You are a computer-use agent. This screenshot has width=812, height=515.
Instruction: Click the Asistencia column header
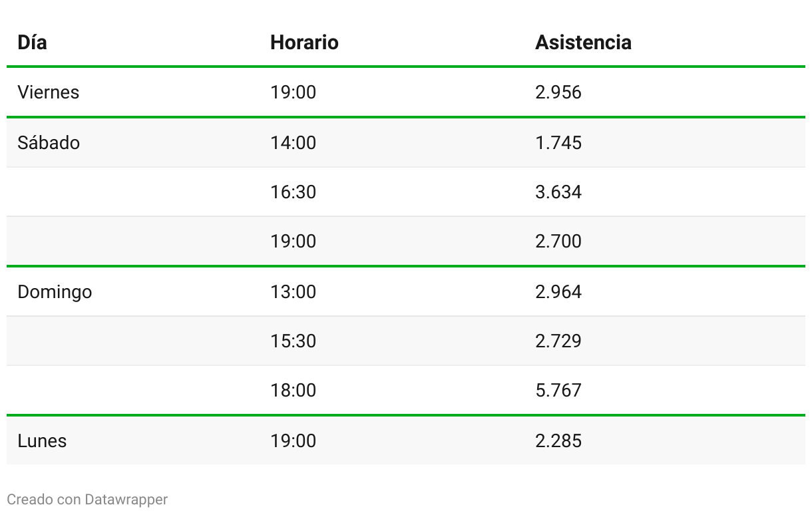(x=583, y=43)
